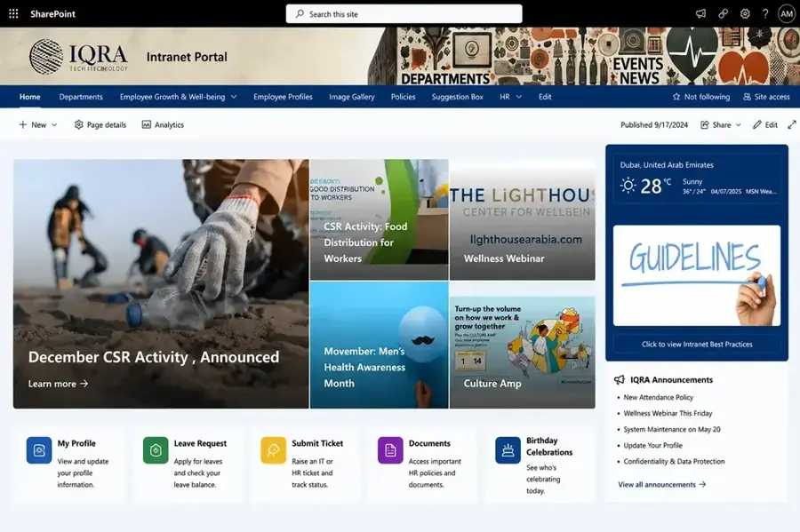Open Confidentiality & Data Protection announcement
800x532 pixels.
click(x=674, y=462)
